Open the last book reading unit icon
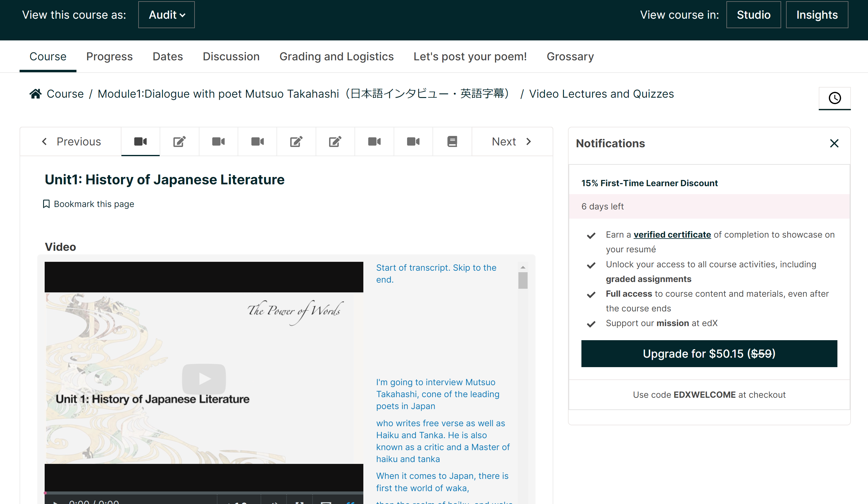This screenshot has width=868, height=504. point(452,141)
